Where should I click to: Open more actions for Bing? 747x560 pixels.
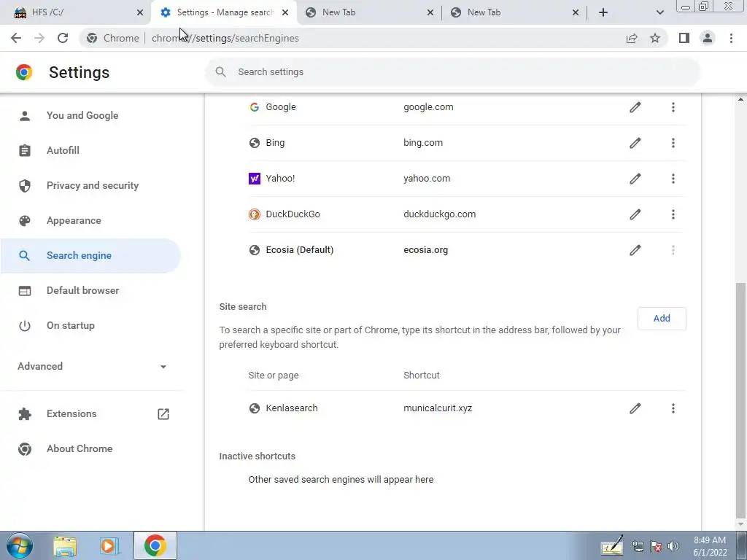pyautogui.click(x=673, y=143)
